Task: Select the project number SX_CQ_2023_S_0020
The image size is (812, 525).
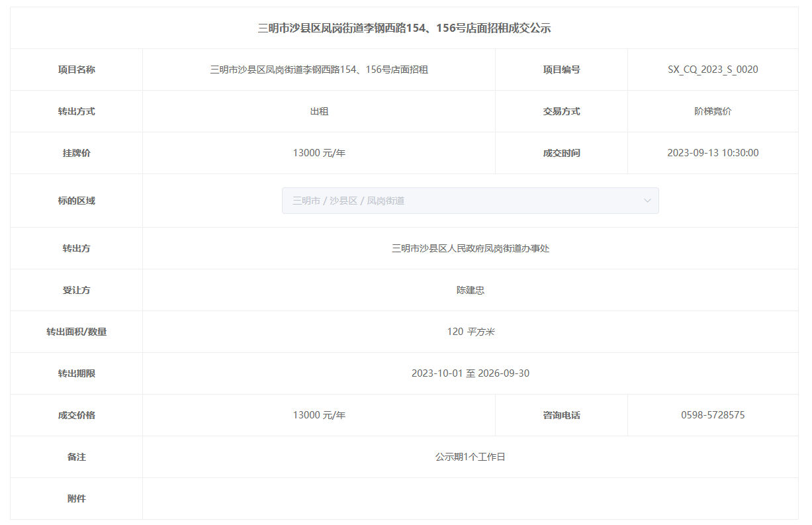Action: pyautogui.click(x=713, y=70)
